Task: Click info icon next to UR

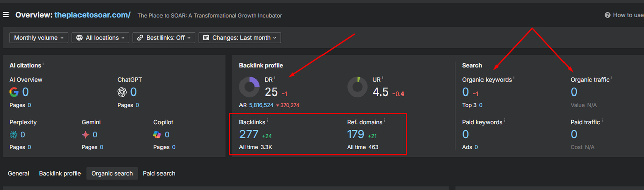Action: (x=383, y=78)
